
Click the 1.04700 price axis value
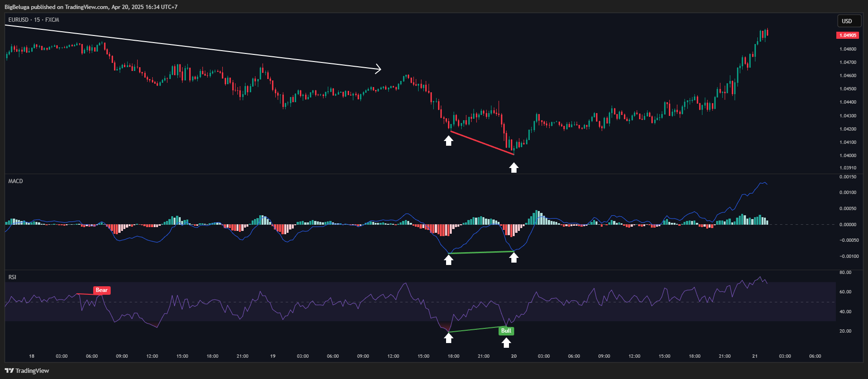click(848, 62)
